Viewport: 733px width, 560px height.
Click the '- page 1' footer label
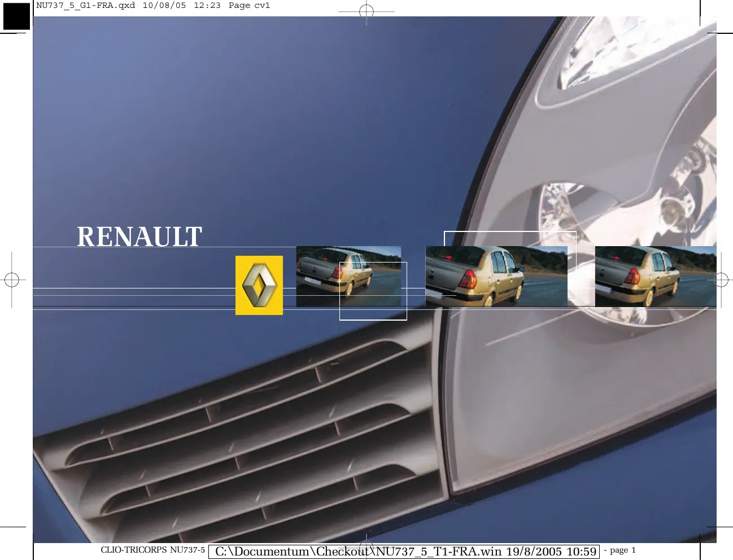[x=619, y=550]
